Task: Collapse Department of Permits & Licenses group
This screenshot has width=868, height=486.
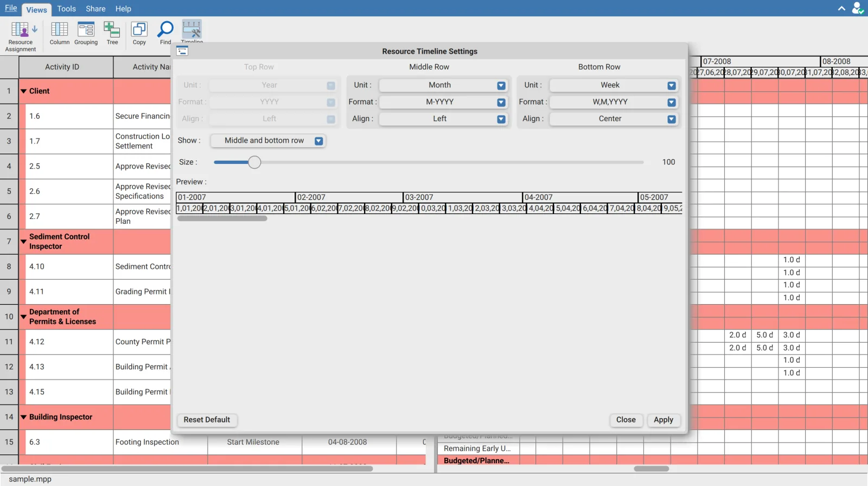Action: click(x=23, y=317)
